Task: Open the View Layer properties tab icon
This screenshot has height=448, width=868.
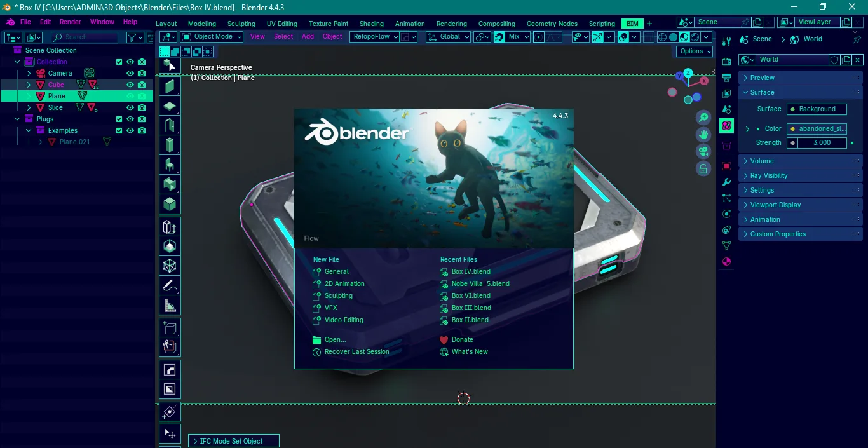Action: pos(727,93)
